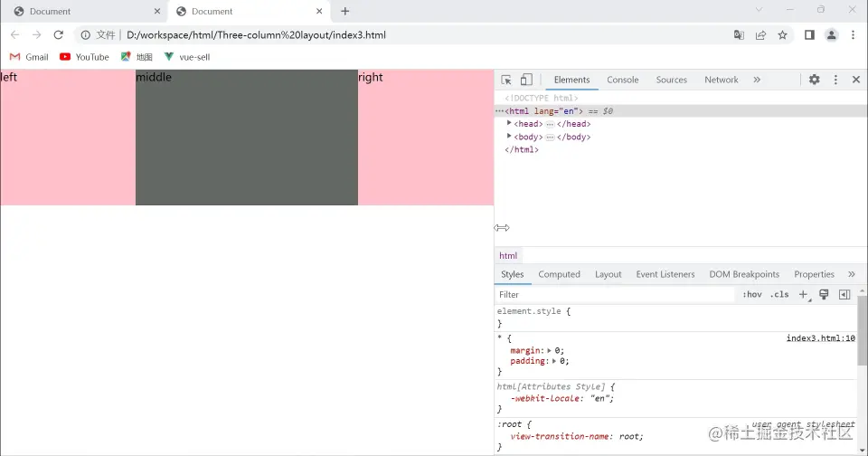The image size is (868, 456).
Task: Click the share page icon
Action: [760, 35]
